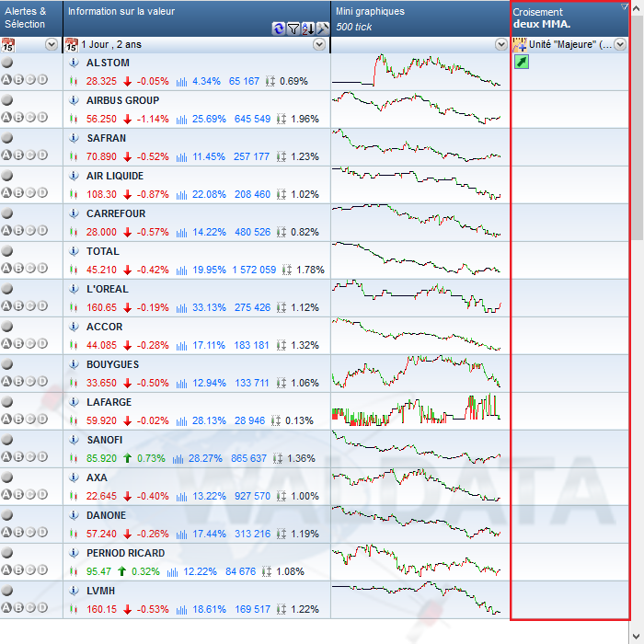Open the AIRBUS GROUP info icon
Screen dimensions: 644x644
74,100
